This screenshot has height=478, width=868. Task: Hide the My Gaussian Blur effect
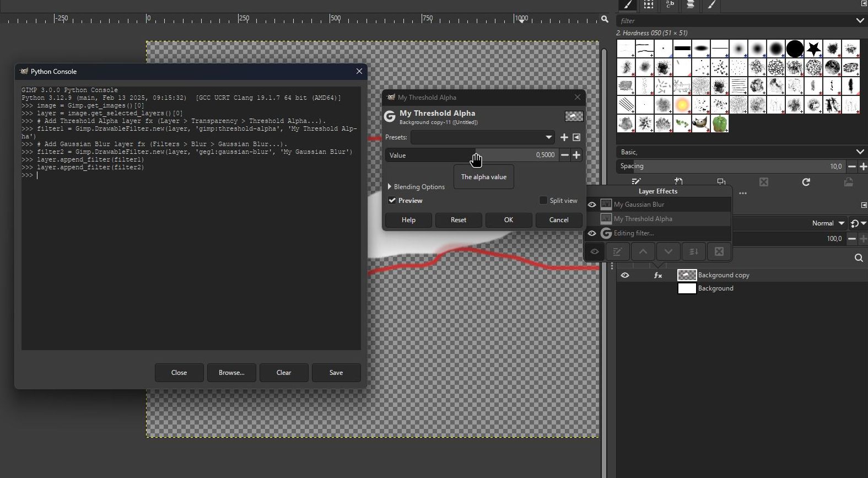592,205
